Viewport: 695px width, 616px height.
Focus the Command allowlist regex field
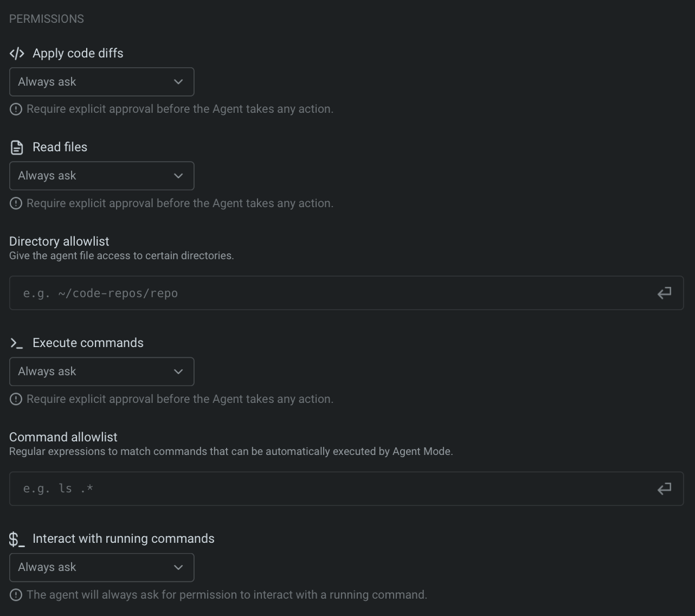[325, 489]
